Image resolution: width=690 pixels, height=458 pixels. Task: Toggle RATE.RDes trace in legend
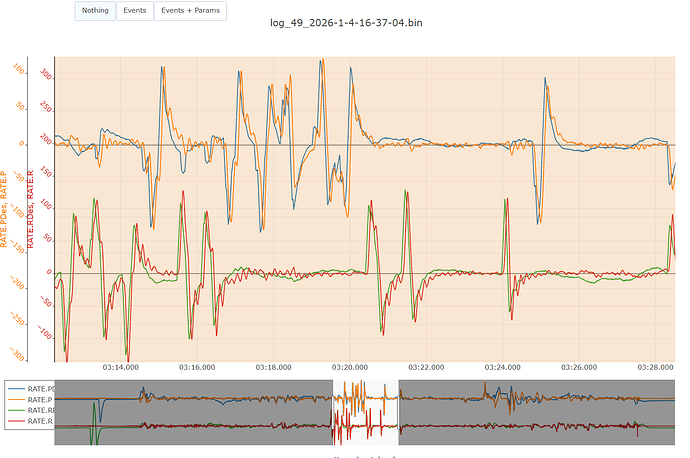click(x=38, y=410)
